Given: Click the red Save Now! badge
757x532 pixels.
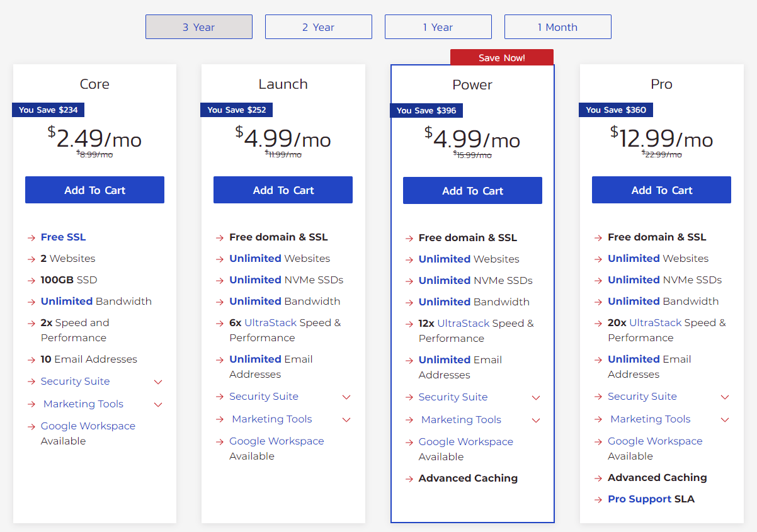Looking at the screenshot, I should click(x=502, y=57).
